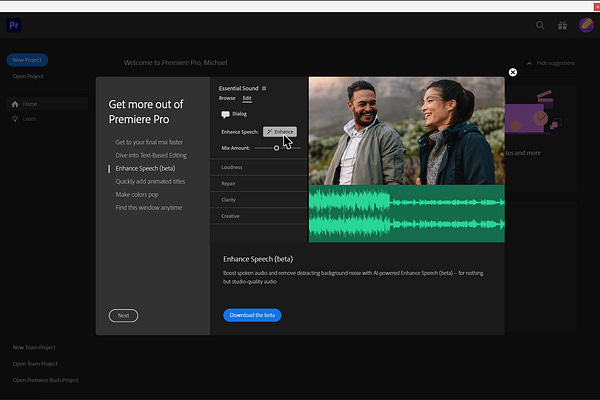This screenshot has width=600, height=400.
Task: Click the Welcome to Premiere Pro, Michael heading
Action: coord(176,62)
